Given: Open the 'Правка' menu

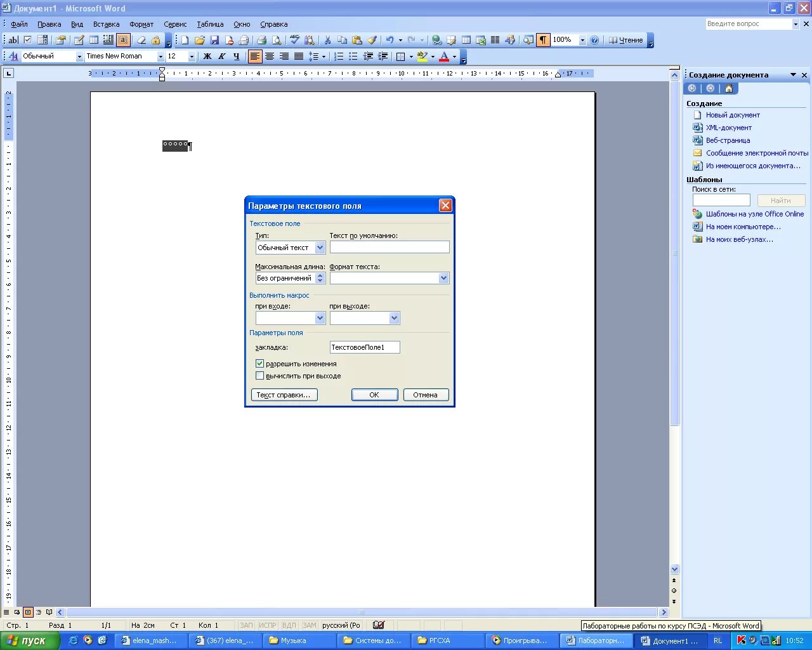Looking at the screenshot, I should (x=49, y=24).
